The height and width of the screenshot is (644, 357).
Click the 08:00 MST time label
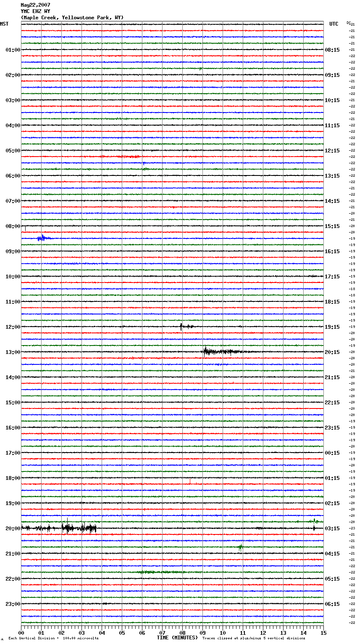click(x=13, y=226)
